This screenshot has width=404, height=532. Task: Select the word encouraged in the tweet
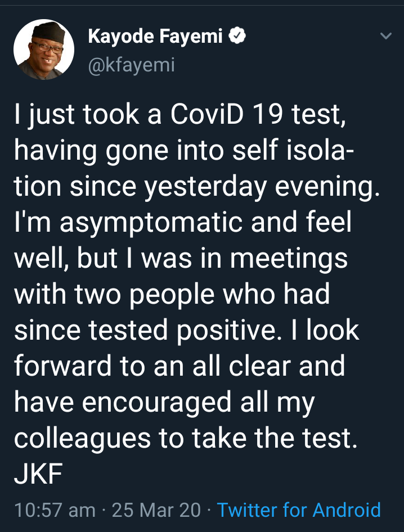[157, 403]
